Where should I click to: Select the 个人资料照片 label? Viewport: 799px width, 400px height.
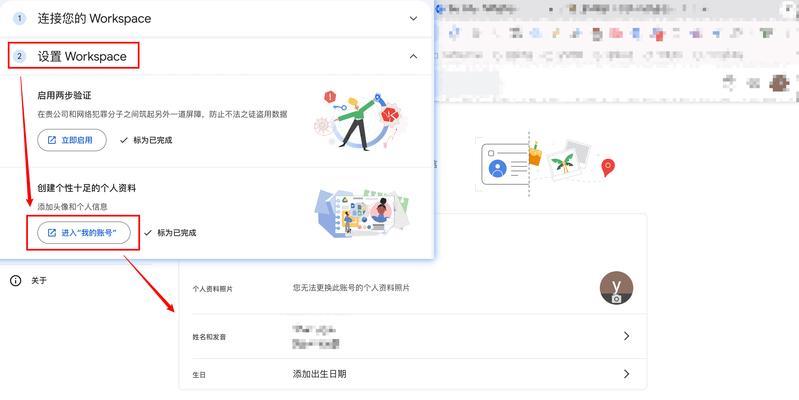[212, 289]
